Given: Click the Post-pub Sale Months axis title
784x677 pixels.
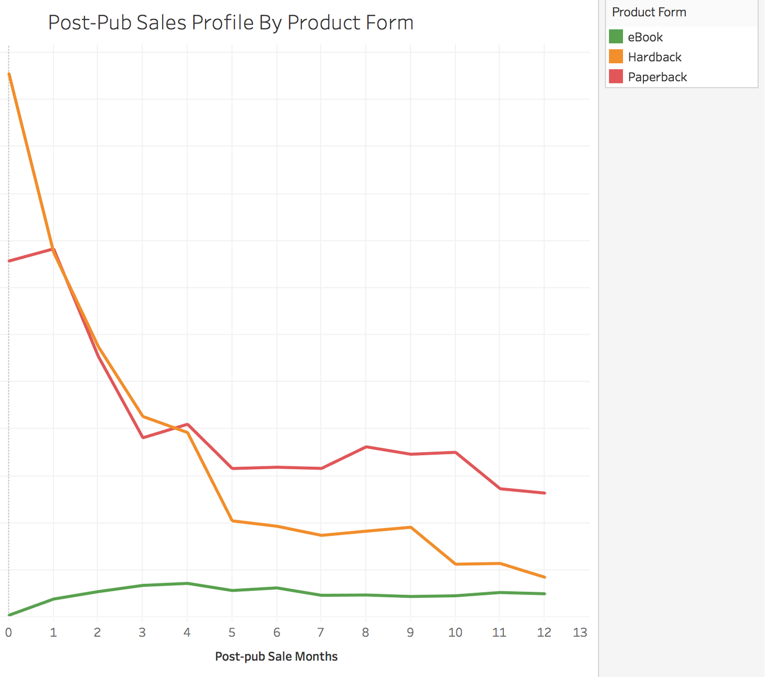Looking at the screenshot, I should [x=276, y=657].
